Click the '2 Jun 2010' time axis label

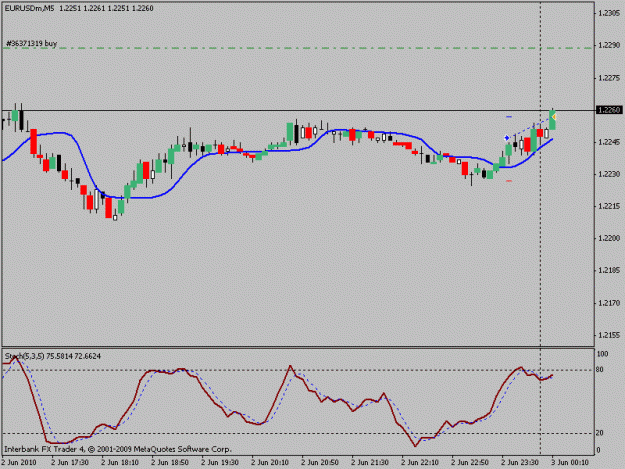pos(19,463)
